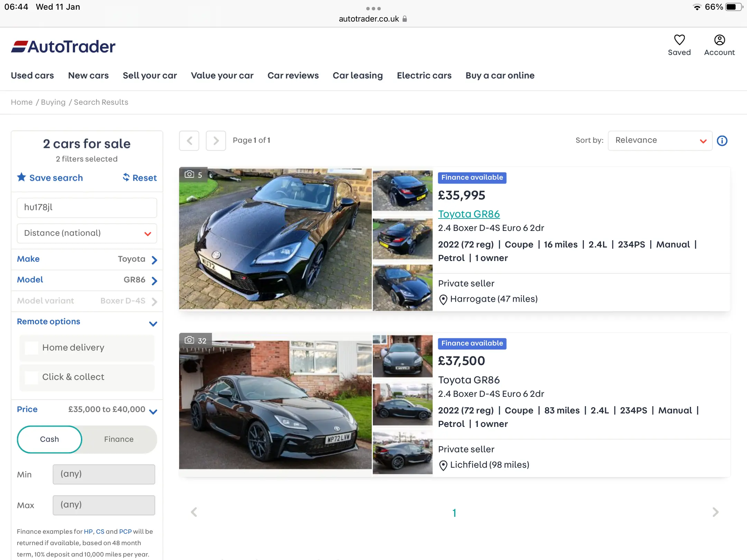The width and height of the screenshot is (747, 560).
Task: Click the AutoTrader logo
Action: [63, 47]
